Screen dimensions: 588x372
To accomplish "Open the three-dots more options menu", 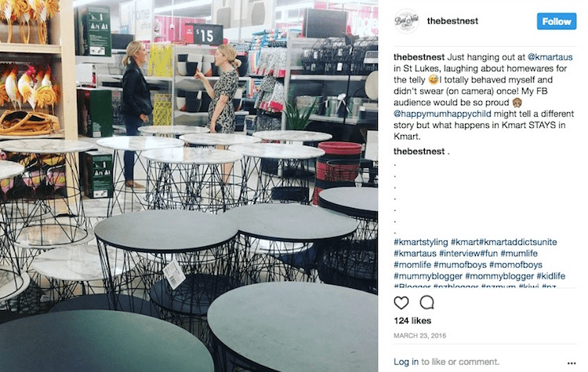I will click(571, 363).
